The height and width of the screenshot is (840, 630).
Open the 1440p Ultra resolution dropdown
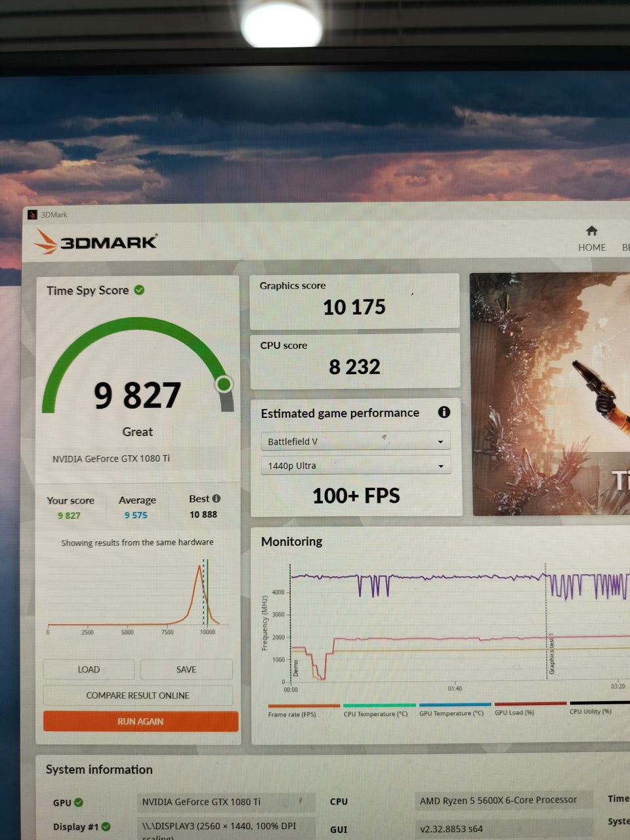click(356, 466)
